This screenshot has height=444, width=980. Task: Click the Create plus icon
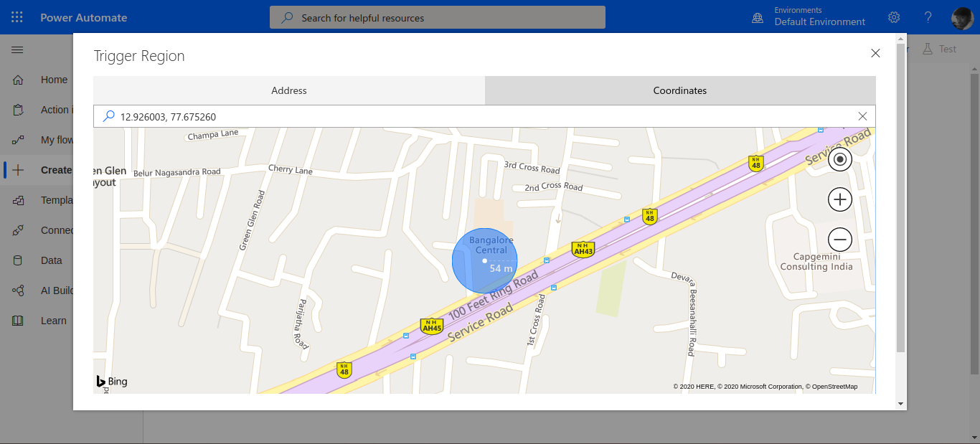point(18,170)
